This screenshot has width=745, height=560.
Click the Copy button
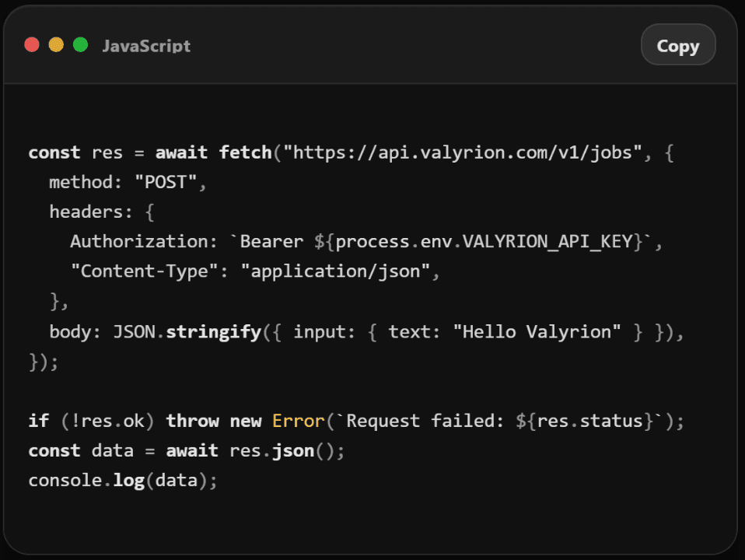(x=678, y=44)
